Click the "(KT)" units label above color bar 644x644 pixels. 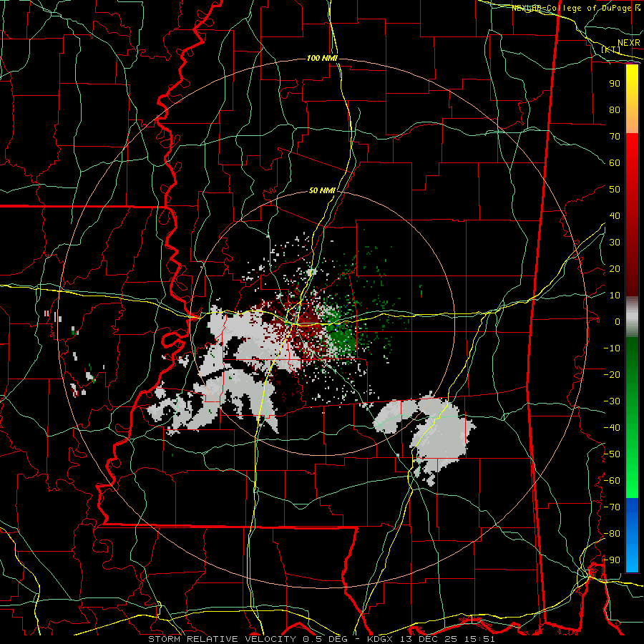pyautogui.click(x=611, y=49)
